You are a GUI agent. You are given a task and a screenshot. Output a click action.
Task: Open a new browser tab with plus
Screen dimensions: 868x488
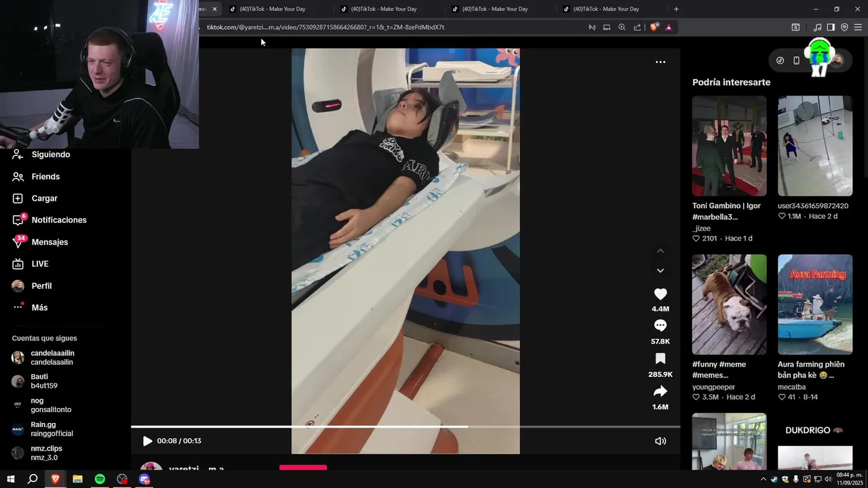[x=676, y=9]
